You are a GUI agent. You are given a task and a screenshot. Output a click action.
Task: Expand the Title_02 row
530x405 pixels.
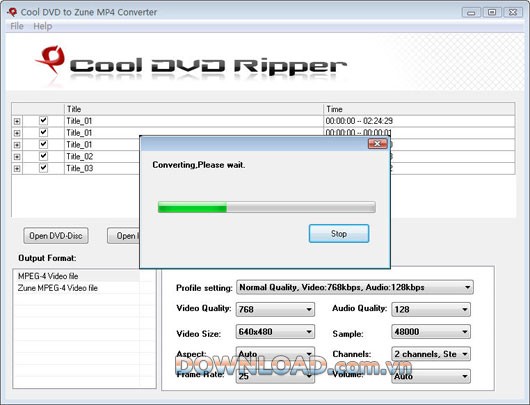(x=17, y=157)
